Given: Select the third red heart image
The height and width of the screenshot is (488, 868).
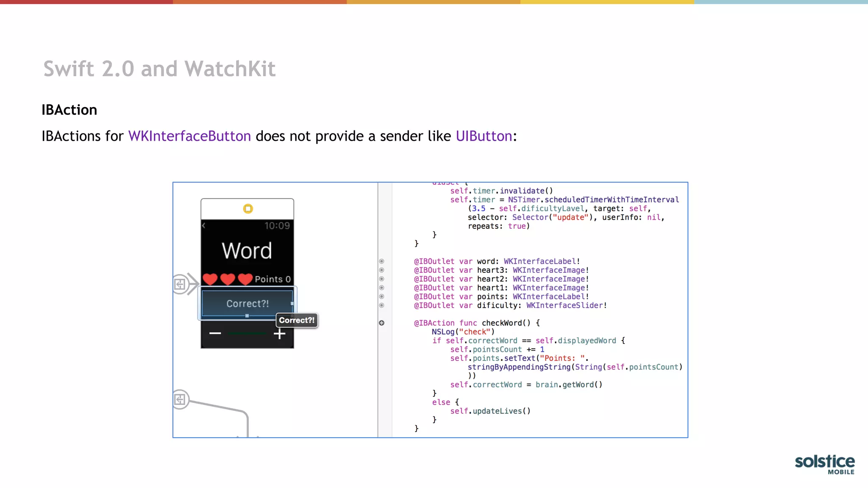Looking at the screenshot, I should (245, 279).
